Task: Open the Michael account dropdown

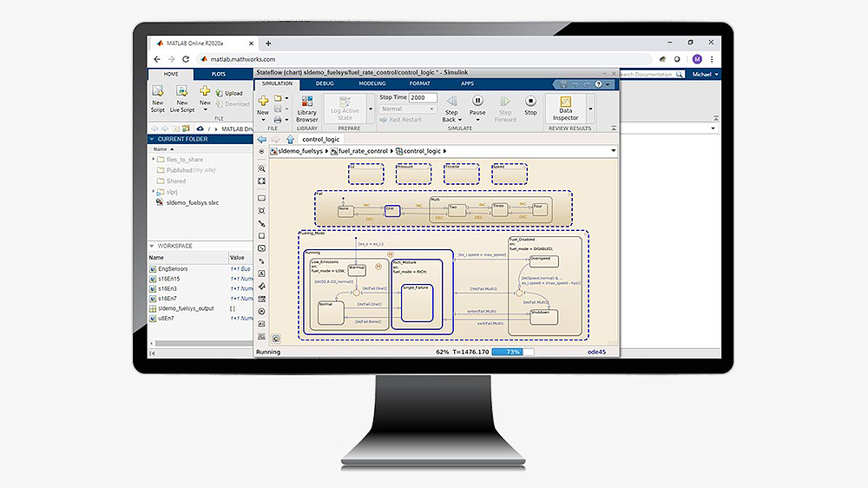Action: pos(705,74)
